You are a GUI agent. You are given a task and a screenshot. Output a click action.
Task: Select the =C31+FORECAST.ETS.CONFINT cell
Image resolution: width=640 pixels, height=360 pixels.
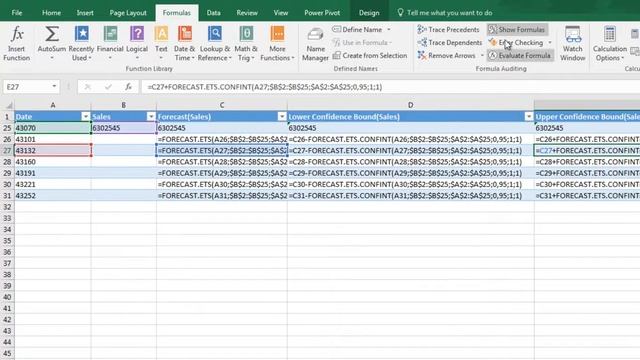[x=587, y=196]
